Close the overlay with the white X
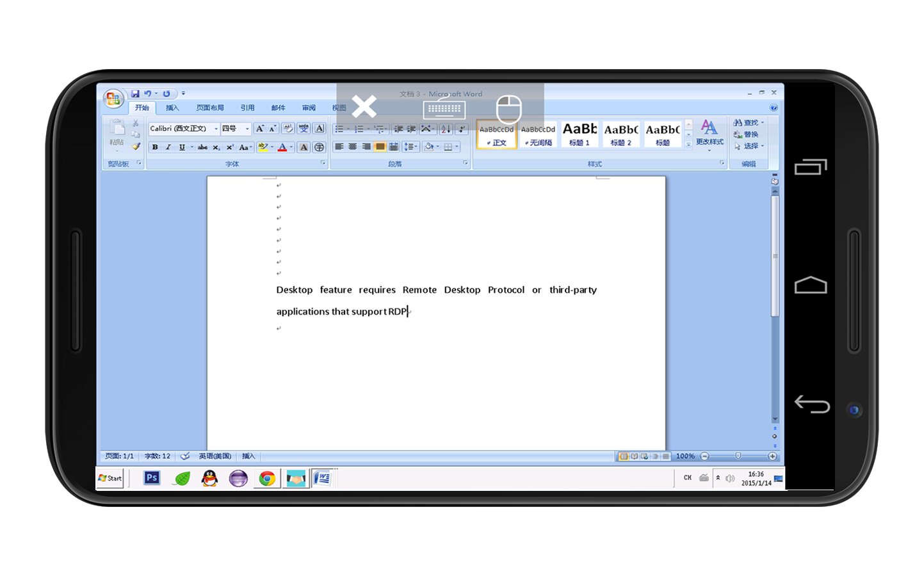Image resolution: width=924 pixels, height=576 pixels. (364, 107)
